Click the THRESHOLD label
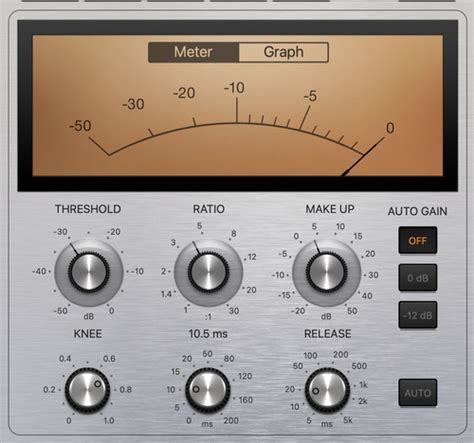Viewport: 474px width, 443px height. pos(88,209)
